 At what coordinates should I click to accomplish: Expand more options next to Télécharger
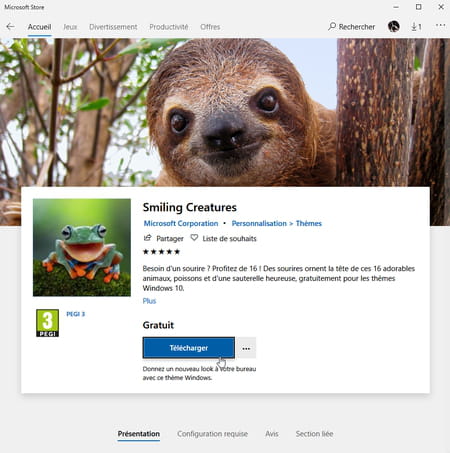point(246,348)
